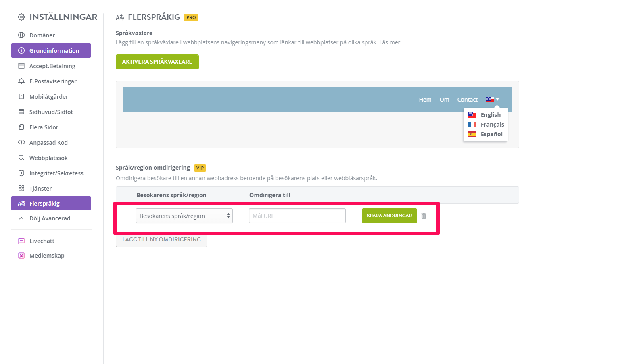Click the PRO badge next to Flerspråkig
The height and width of the screenshot is (364, 641).
pyautogui.click(x=191, y=17)
